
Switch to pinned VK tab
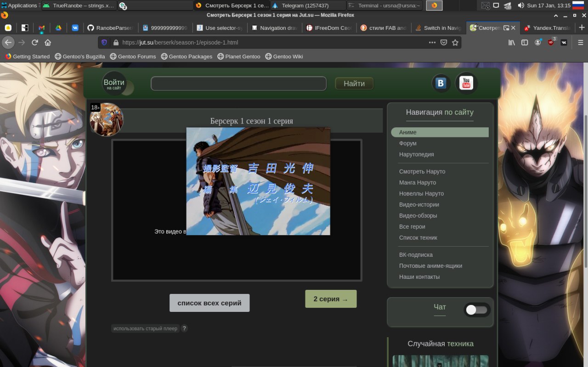coord(75,28)
